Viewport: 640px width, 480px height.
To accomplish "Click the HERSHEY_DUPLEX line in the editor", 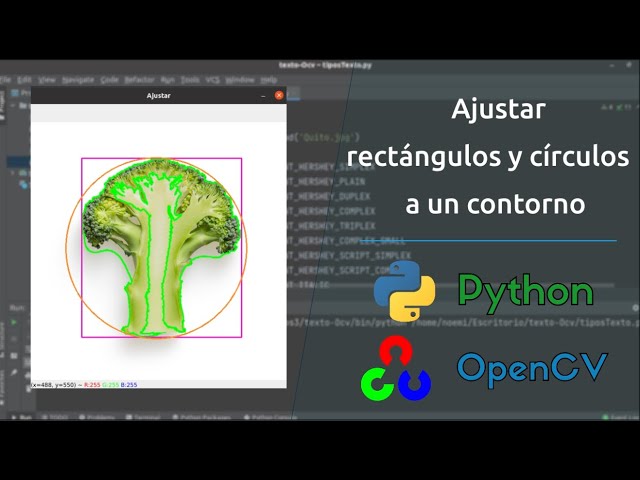I will click(x=329, y=196).
